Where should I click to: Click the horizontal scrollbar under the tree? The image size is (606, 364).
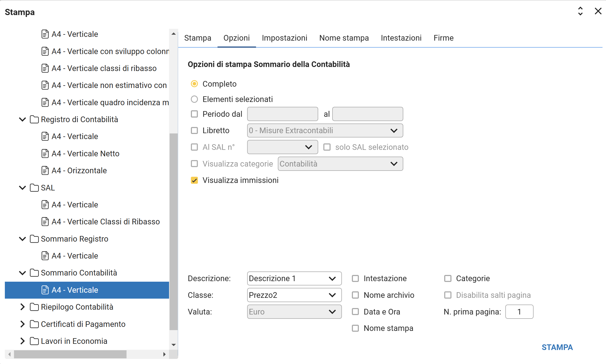tap(70, 354)
